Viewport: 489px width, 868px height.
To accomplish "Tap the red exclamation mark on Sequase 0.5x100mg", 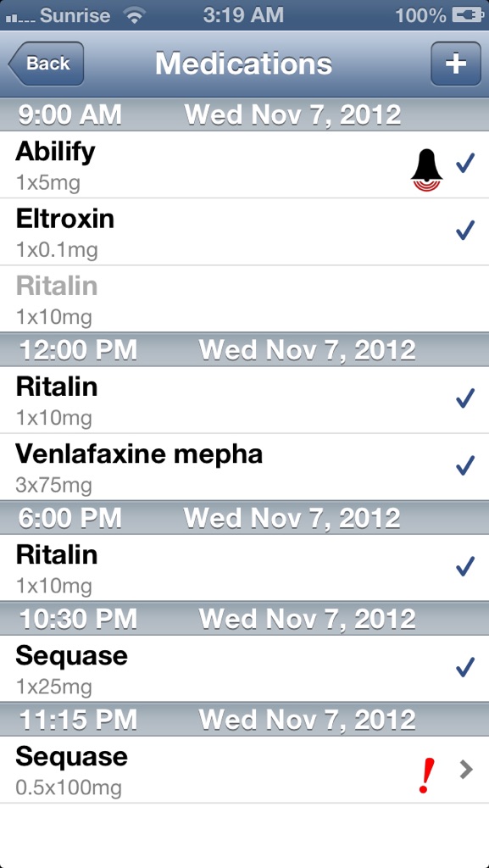I will tap(426, 775).
